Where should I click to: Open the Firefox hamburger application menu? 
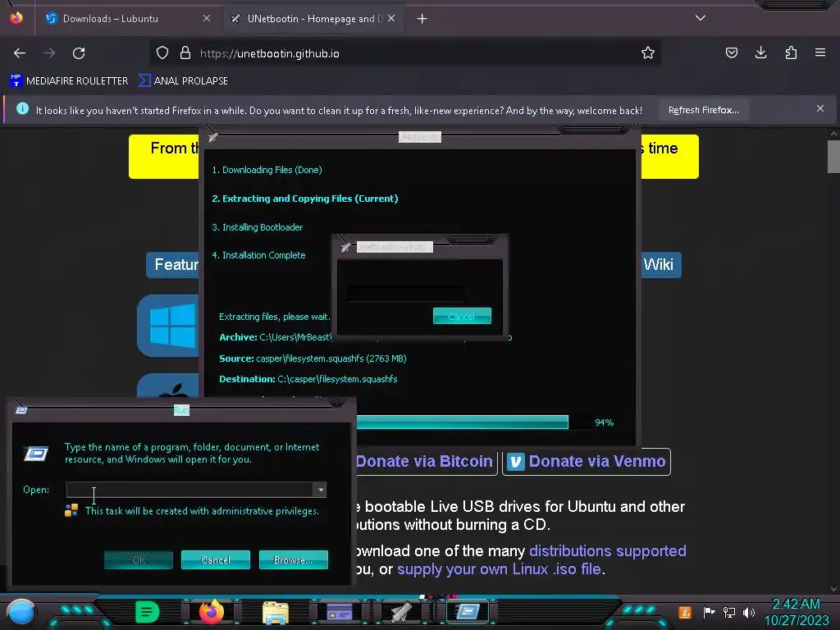(820, 52)
